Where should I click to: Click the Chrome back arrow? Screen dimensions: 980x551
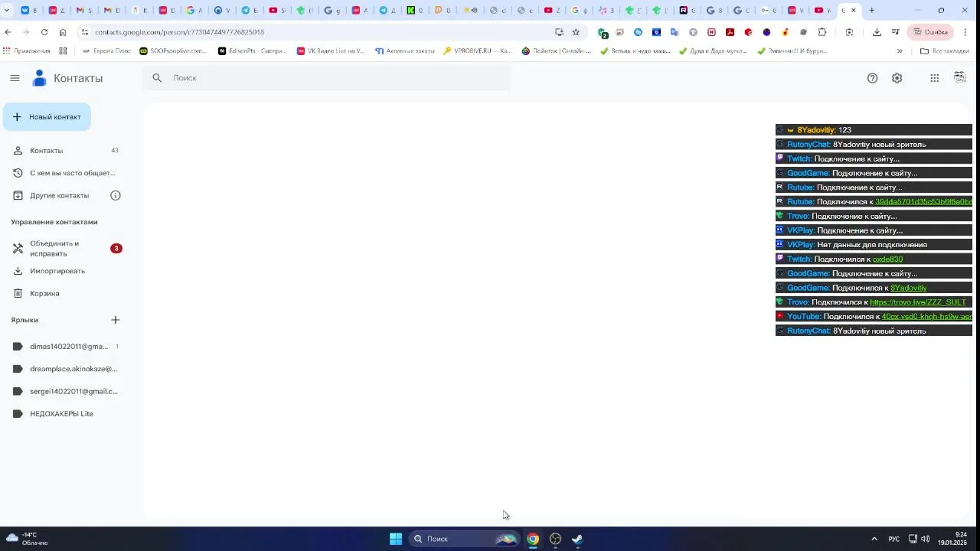8,32
